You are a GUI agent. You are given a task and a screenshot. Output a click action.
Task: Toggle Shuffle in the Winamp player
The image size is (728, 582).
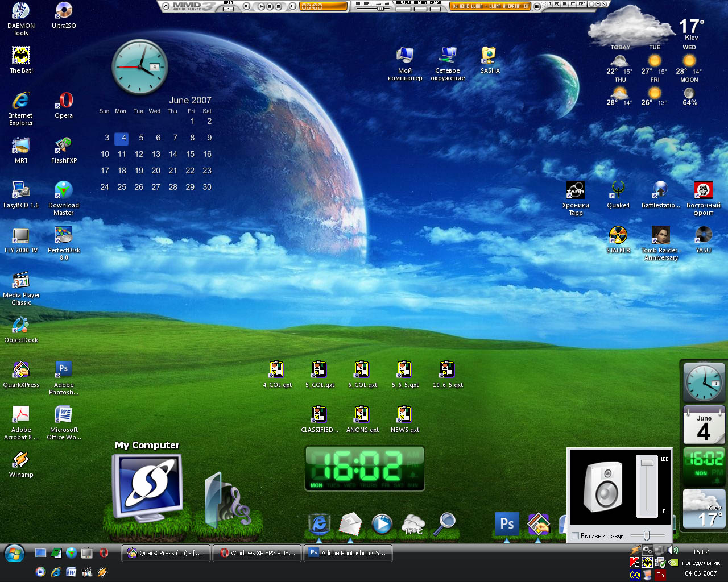tap(404, 9)
